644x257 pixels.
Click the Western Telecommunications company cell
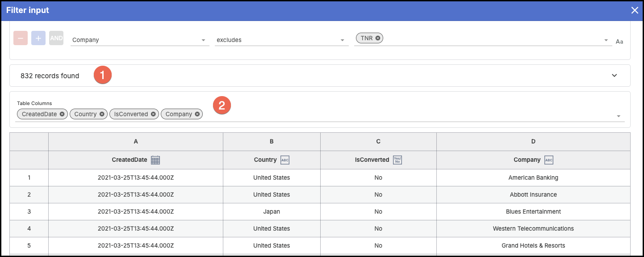[x=533, y=228]
